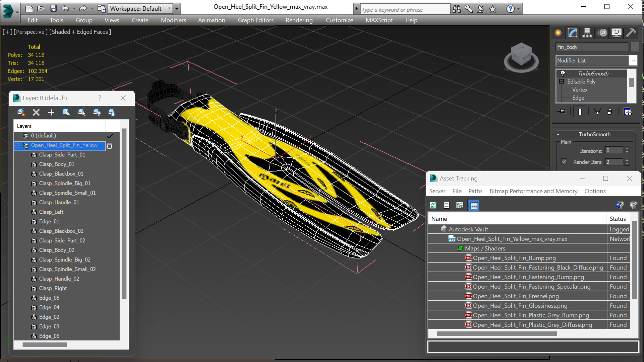Set Open_Heel_Split_Fin_Yellow as current layer checkbox
This screenshot has height=362, width=644.
[x=109, y=146]
